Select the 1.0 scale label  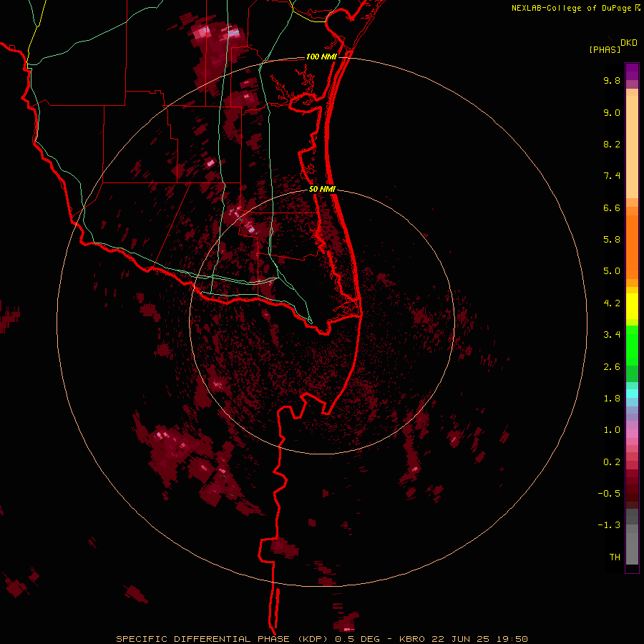[x=612, y=430]
